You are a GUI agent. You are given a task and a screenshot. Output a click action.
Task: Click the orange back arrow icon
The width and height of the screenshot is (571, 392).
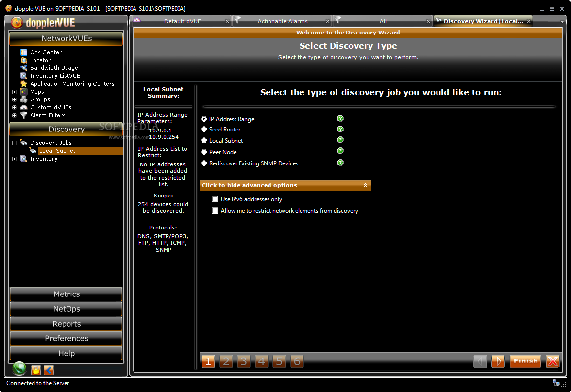click(x=49, y=370)
